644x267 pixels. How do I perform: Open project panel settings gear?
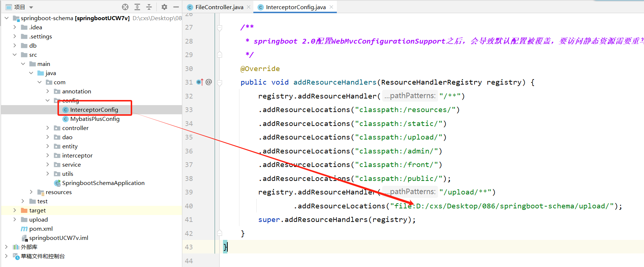point(164,7)
